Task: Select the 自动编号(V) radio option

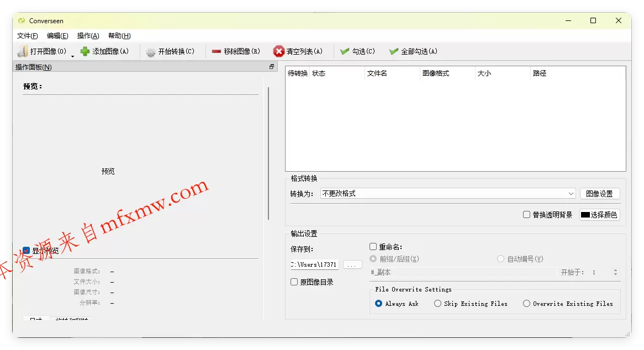Action: (x=500, y=259)
